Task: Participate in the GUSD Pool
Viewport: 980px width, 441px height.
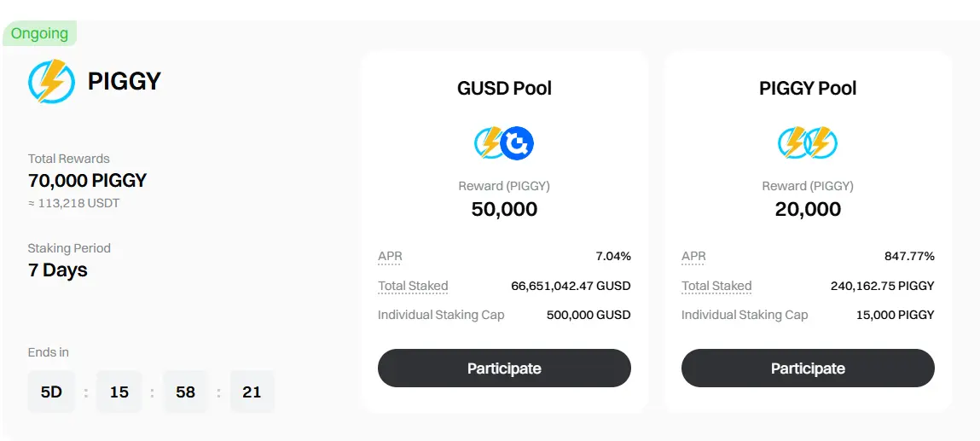Action: [x=504, y=368]
